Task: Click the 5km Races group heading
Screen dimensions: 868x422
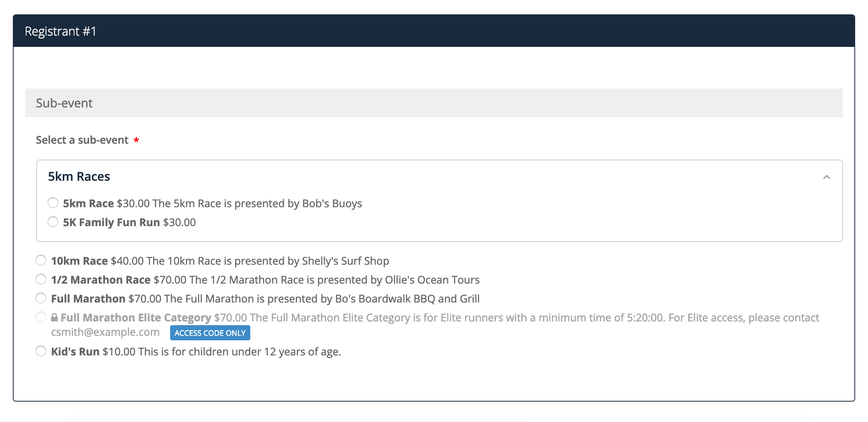Action: [79, 177]
